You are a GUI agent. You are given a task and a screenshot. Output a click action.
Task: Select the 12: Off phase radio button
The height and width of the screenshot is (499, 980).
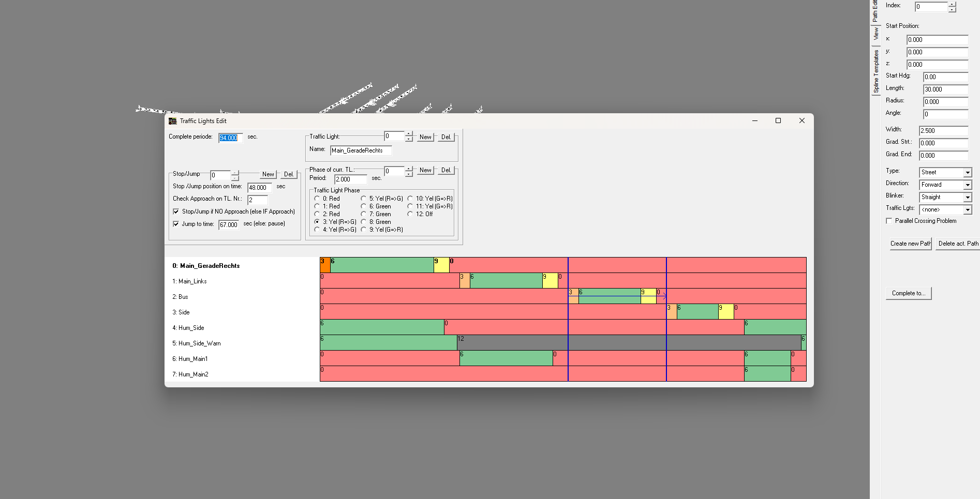(x=410, y=214)
